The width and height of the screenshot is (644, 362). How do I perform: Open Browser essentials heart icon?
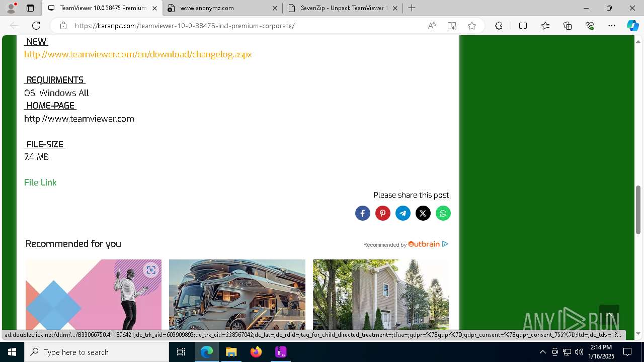click(590, 26)
